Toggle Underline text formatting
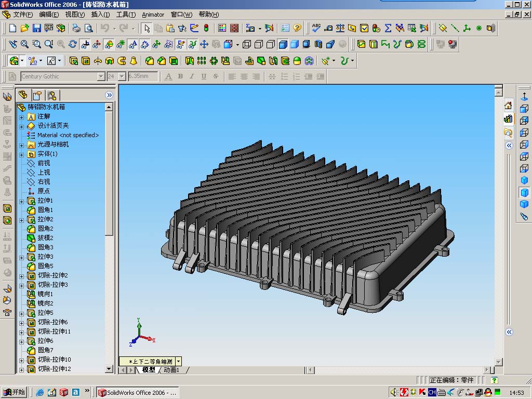This screenshot has height=399, width=532. (204, 76)
